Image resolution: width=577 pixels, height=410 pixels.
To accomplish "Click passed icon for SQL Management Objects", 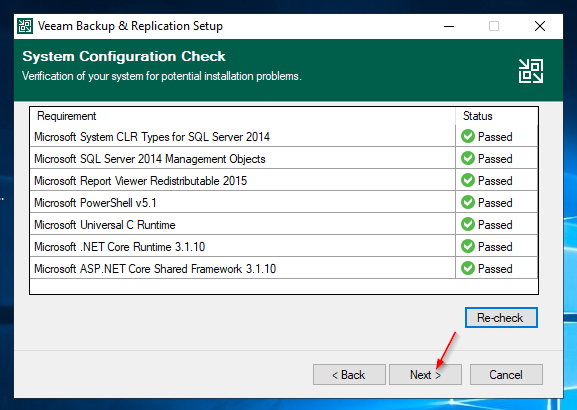I will [x=468, y=159].
